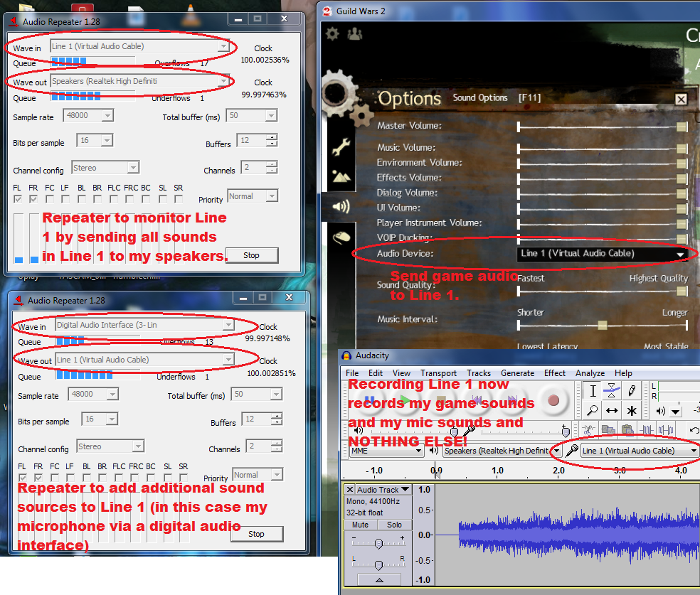Select the Envelope tool in Audacity
This screenshot has width=700, height=595.
click(612, 391)
